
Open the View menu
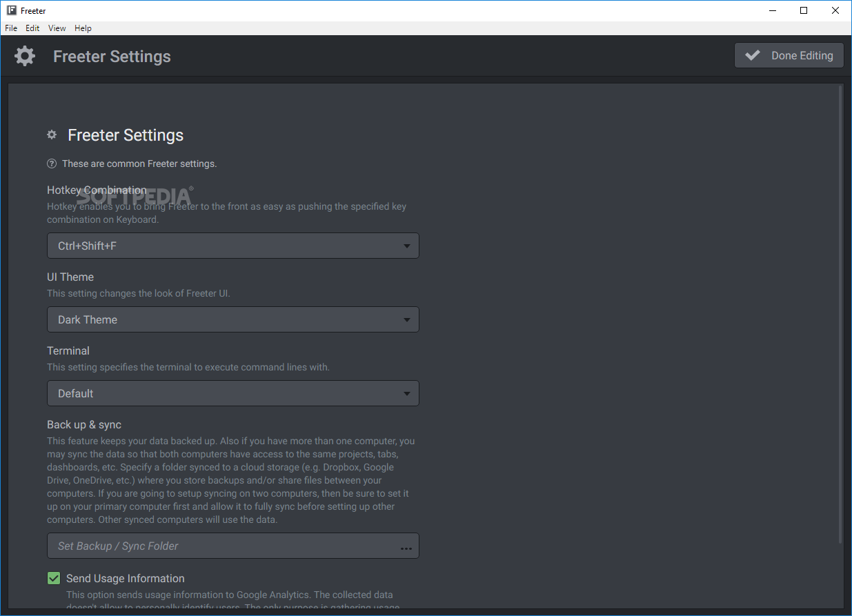(x=57, y=28)
